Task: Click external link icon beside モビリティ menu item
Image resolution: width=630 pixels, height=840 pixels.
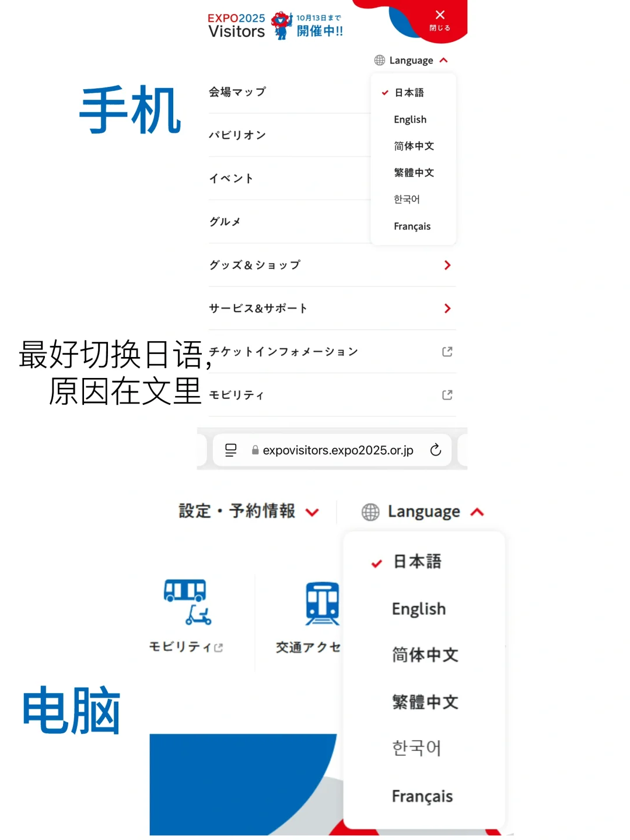Action: pyautogui.click(x=447, y=394)
